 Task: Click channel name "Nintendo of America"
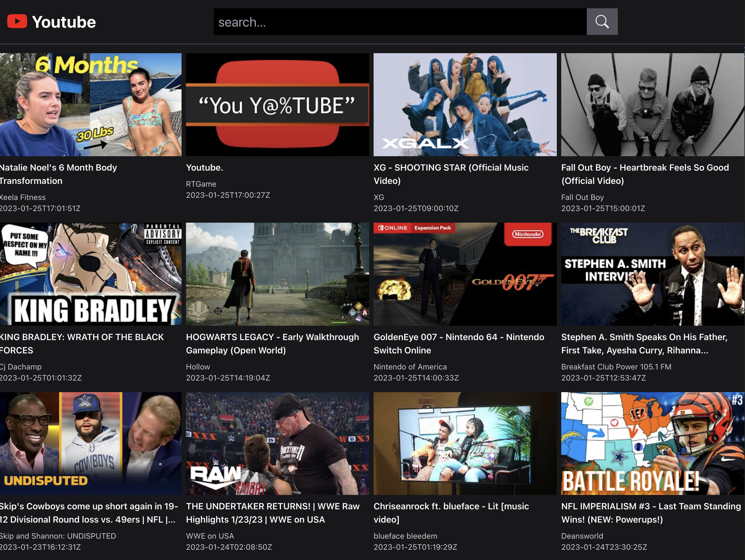tap(410, 367)
